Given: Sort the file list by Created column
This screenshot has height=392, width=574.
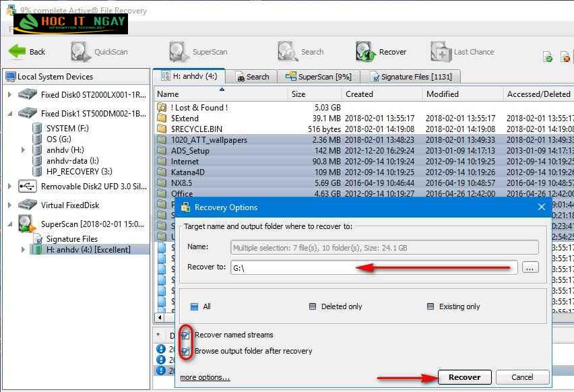Looking at the screenshot, I should coord(383,94).
